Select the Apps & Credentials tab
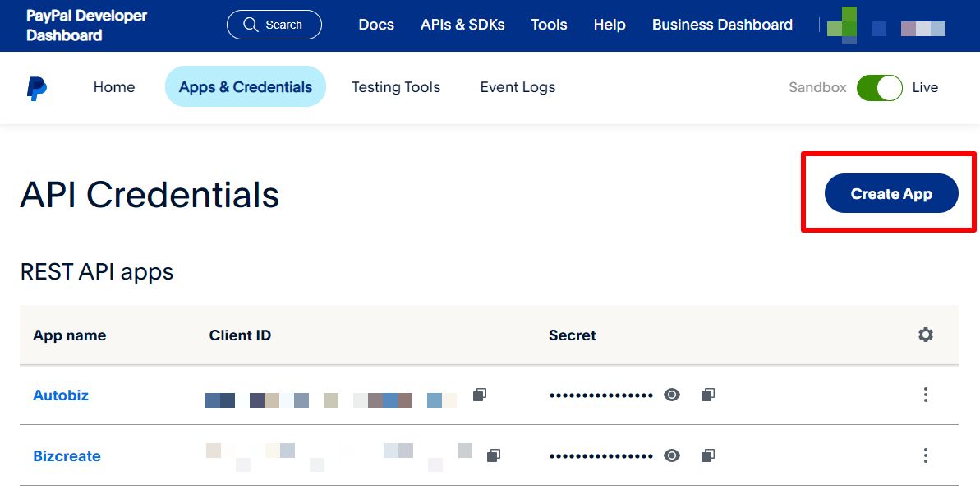The image size is (980, 490). [246, 86]
